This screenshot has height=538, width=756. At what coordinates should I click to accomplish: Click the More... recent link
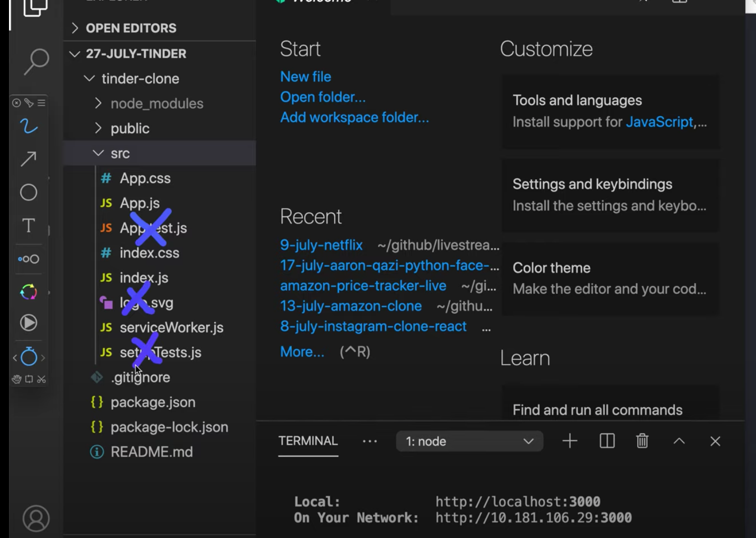click(302, 352)
